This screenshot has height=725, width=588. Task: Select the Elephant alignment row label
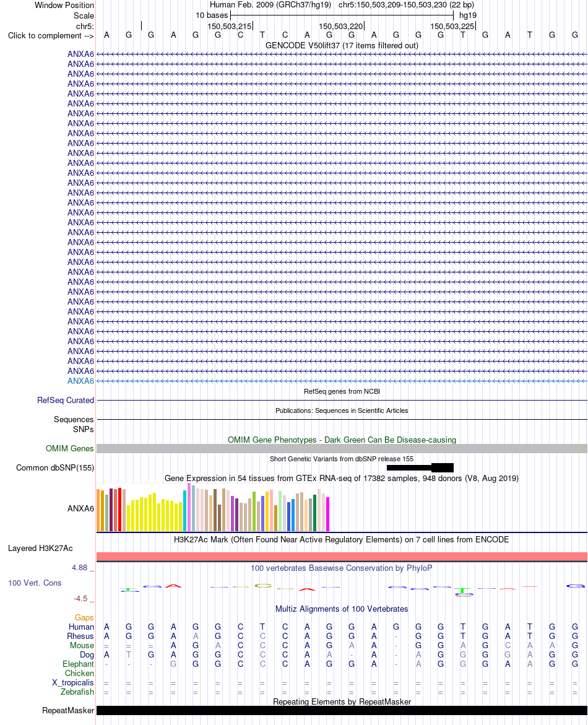[x=78, y=664]
